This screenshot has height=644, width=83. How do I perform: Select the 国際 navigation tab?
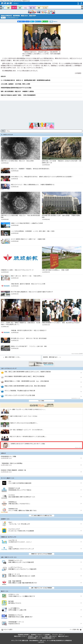[8, 8]
